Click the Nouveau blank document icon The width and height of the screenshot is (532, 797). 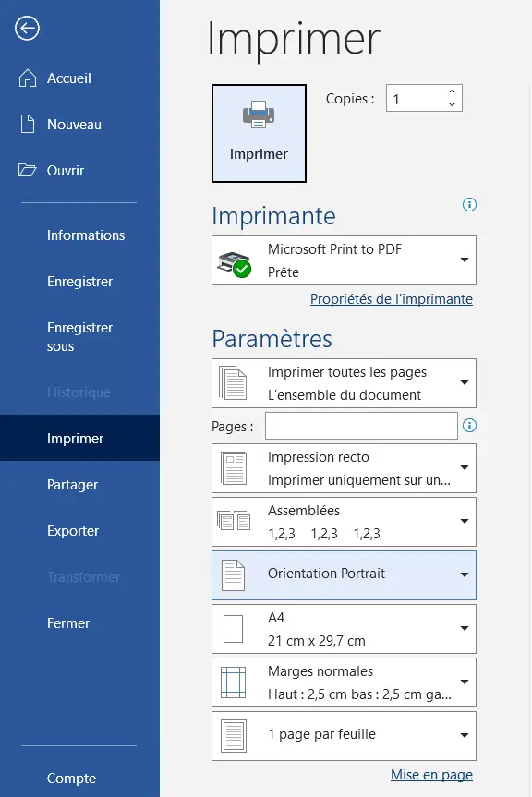28,124
